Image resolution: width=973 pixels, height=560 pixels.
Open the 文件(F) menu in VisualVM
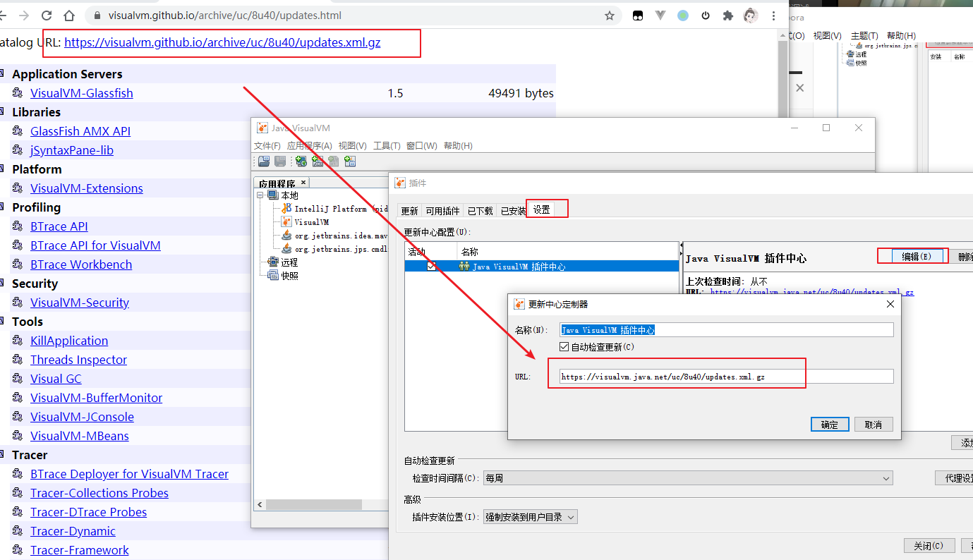tap(267, 146)
